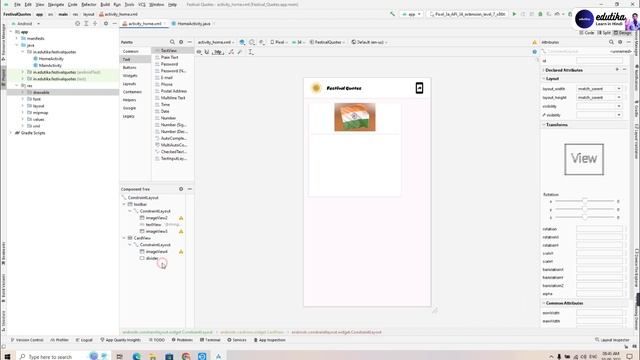The height and width of the screenshot is (360, 640).
Task: Collapse toolbar node in Component Tree
Action: coord(124,204)
